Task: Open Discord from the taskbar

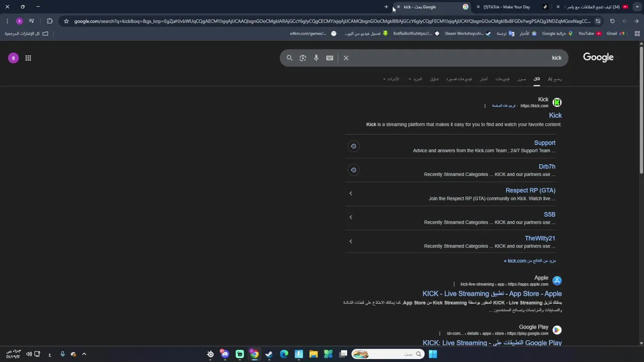Action: 225,354
